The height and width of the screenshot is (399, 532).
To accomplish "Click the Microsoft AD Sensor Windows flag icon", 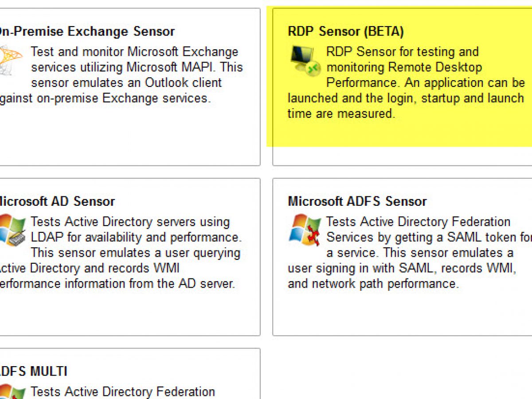I will [13, 230].
